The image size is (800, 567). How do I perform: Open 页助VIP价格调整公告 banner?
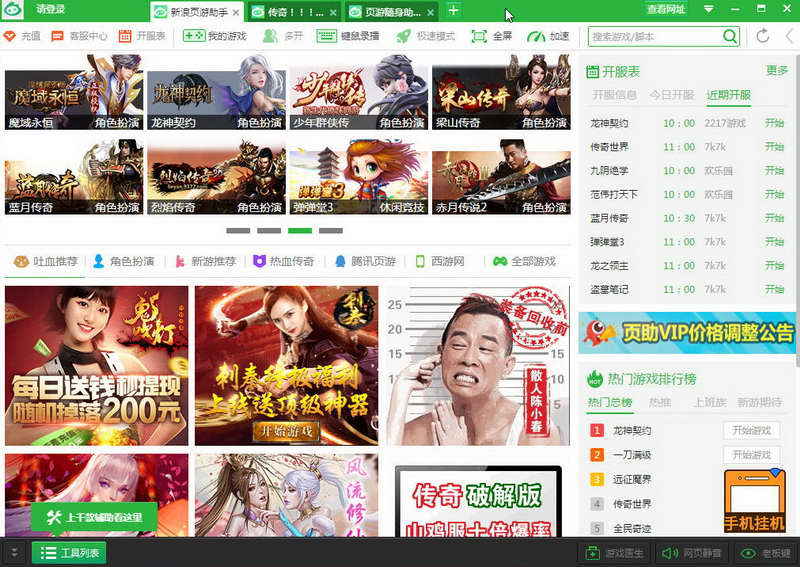[687, 333]
